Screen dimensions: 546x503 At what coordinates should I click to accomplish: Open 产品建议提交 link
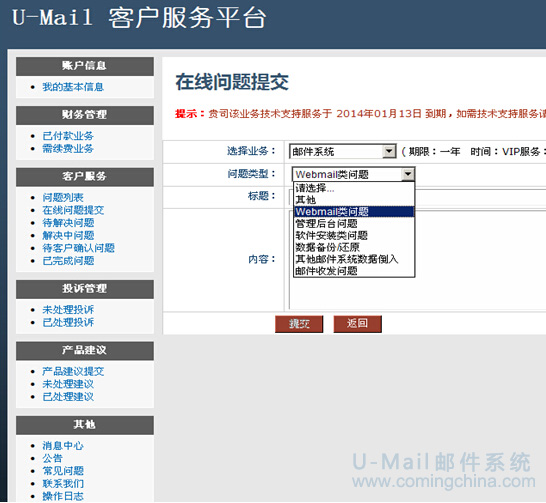[x=73, y=371]
